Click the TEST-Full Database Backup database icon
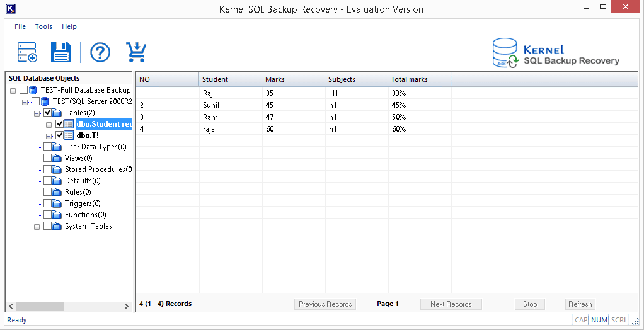 [x=33, y=90]
